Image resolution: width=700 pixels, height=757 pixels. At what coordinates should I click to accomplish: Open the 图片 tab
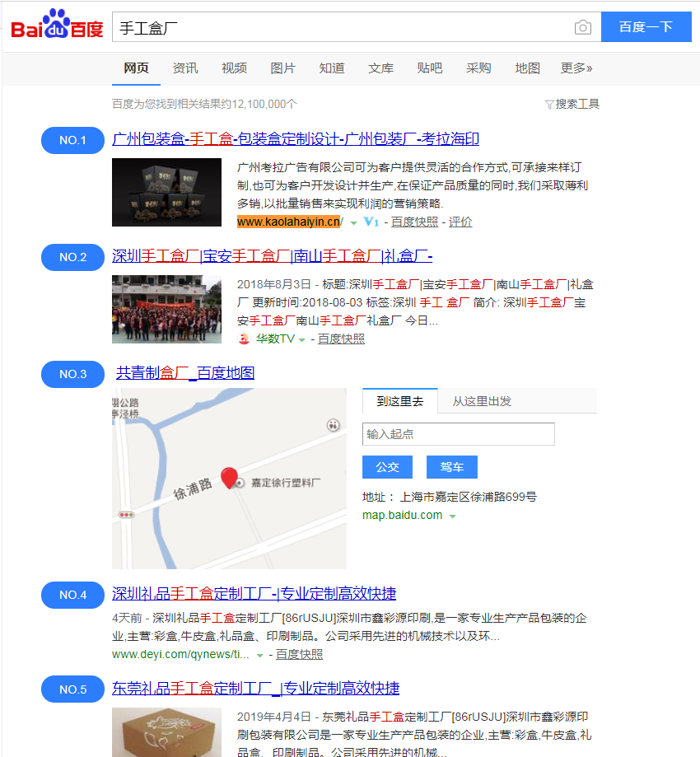tap(283, 68)
